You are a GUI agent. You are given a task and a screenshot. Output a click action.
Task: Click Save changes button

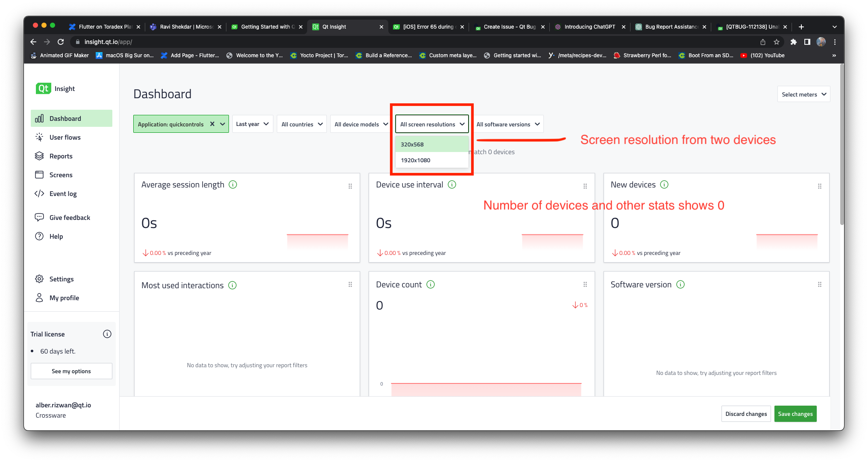tap(795, 414)
